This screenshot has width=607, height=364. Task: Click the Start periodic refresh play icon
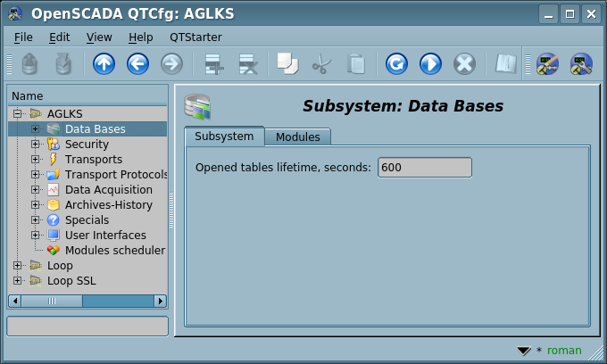[x=430, y=64]
